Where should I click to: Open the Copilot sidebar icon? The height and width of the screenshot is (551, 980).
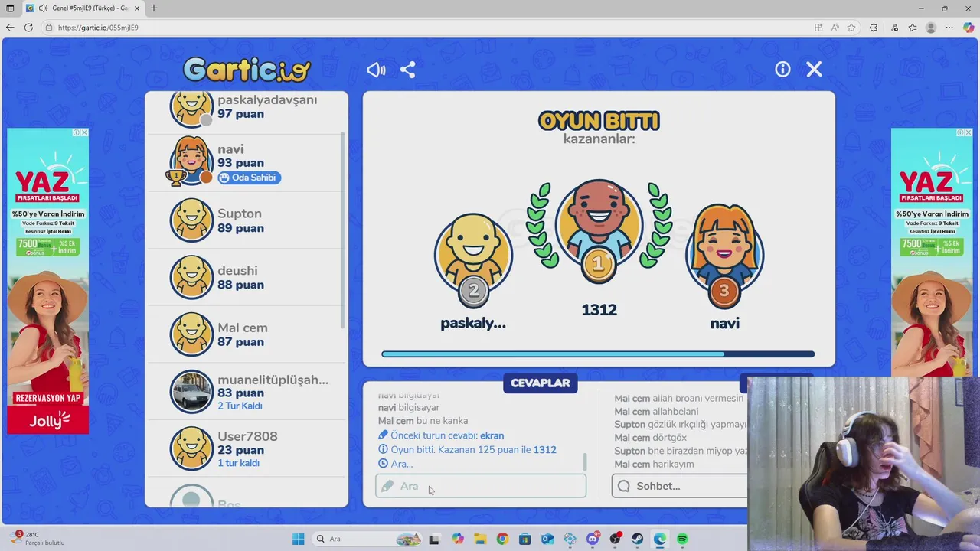point(969,28)
